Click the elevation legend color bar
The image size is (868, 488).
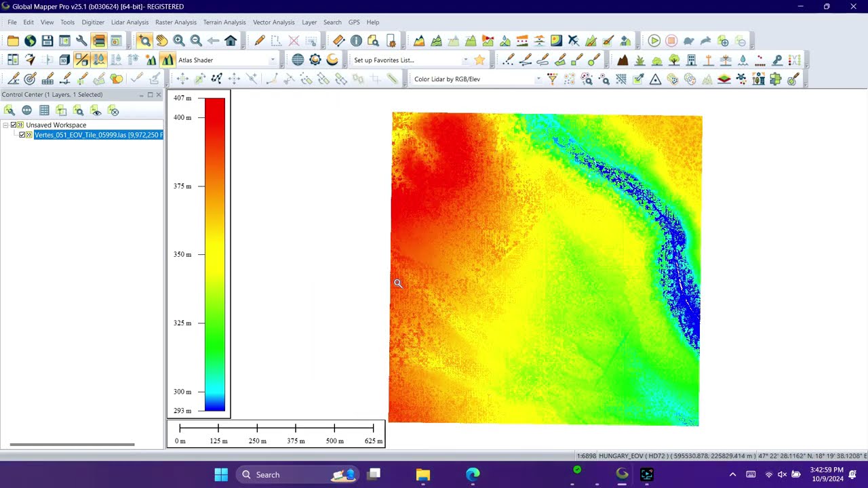[215, 254]
